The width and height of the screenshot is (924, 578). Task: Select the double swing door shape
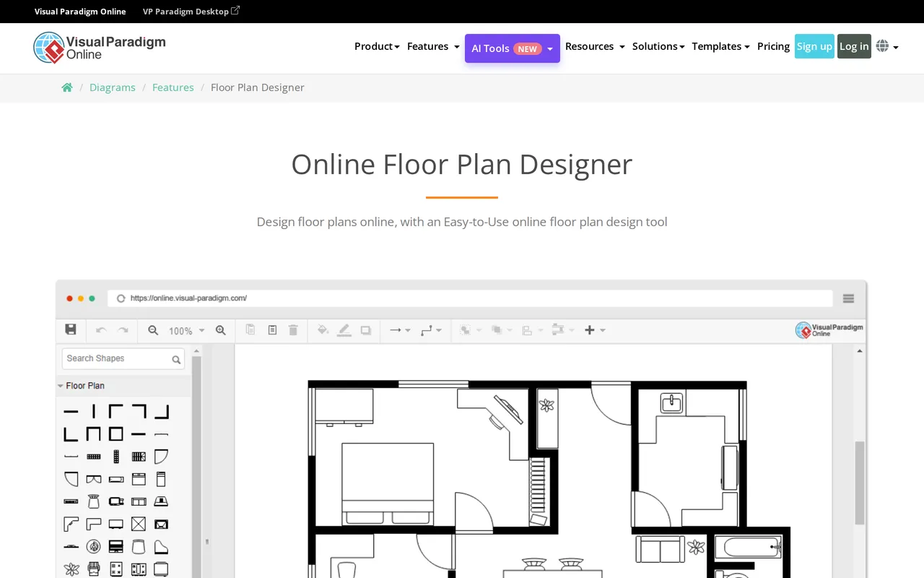pyautogui.click(x=94, y=478)
